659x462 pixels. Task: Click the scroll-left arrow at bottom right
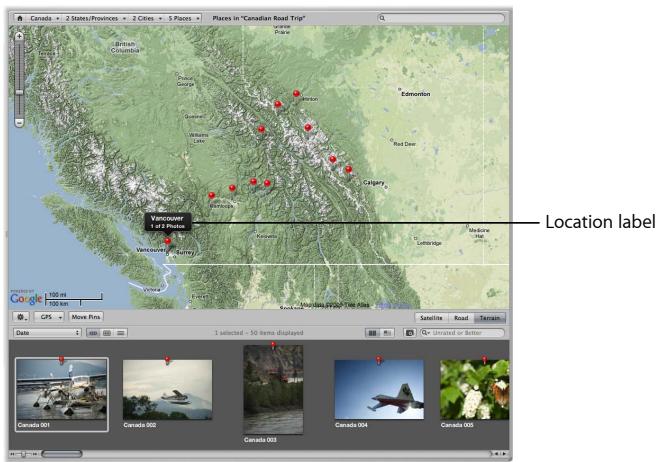click(x=496, y=454)
